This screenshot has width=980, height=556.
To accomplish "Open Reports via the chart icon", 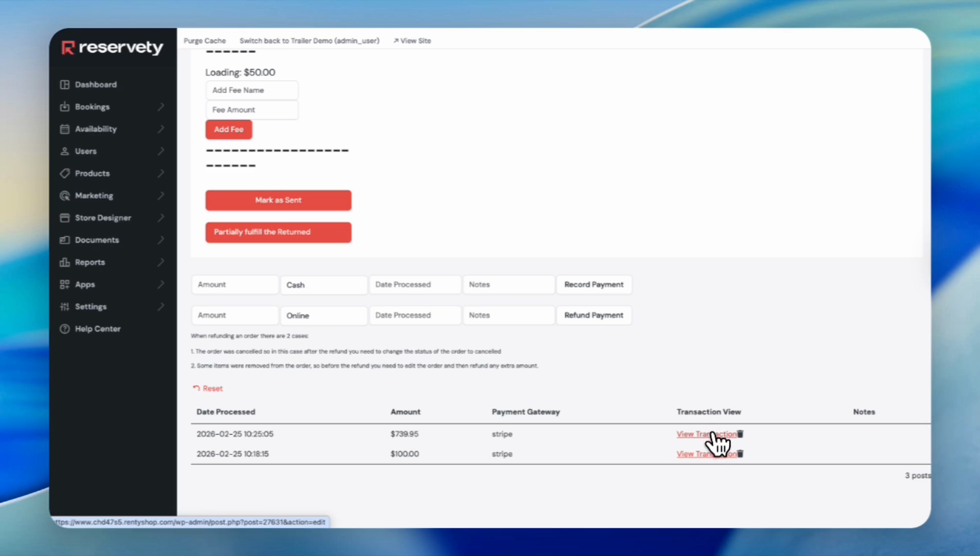I will 65,262.
